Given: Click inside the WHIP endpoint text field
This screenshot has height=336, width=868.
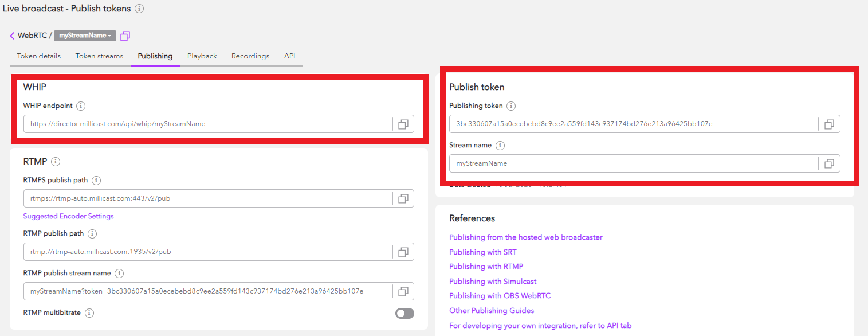Looking at the screenshot, I should (x=206, y=124).
